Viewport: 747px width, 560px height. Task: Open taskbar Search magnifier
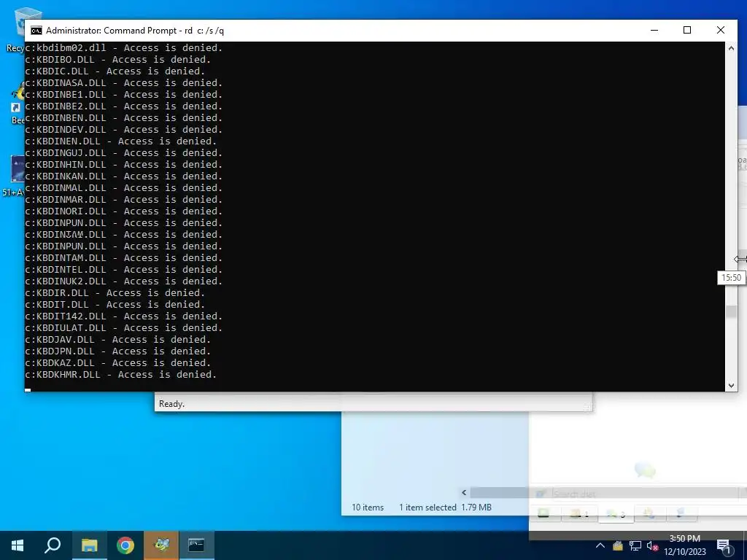(x=53, y=545)
